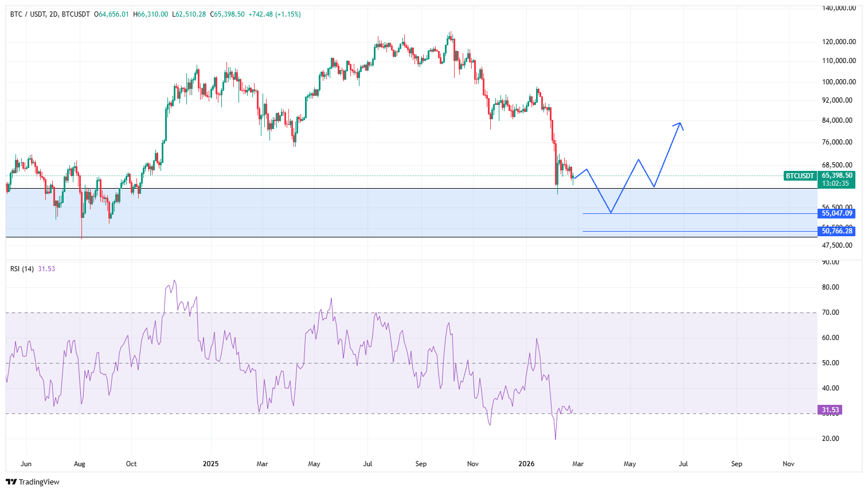
Task: Click the purple 31.53 RSI value tag
Action: tap(830, 410)
